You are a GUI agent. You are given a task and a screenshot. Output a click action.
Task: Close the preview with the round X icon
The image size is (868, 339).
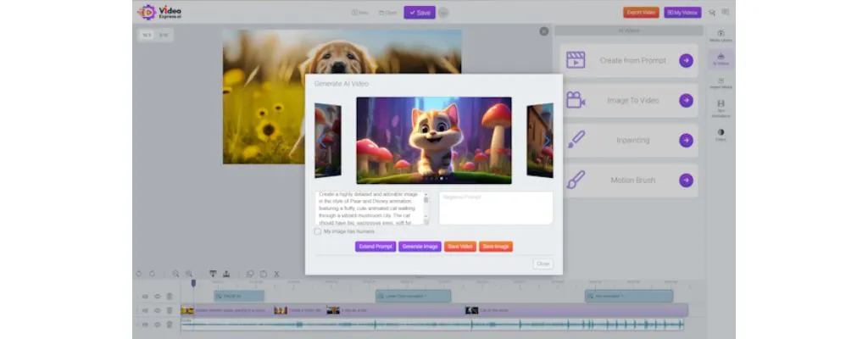pos(543,31)
